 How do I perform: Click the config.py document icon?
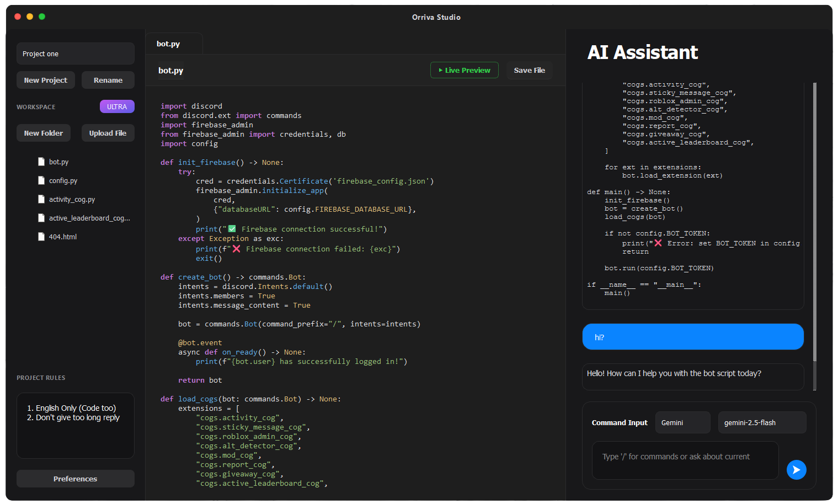41,180
